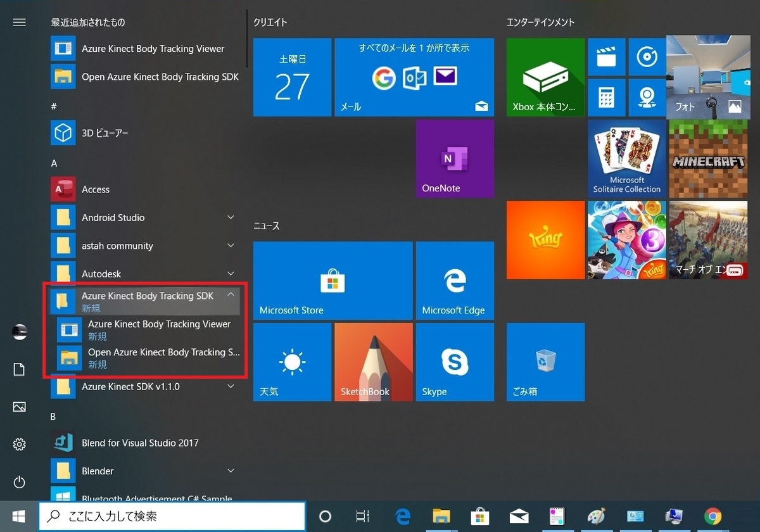Open the orange King game tile
The image size is (760, 532).
tap(545, 240)
